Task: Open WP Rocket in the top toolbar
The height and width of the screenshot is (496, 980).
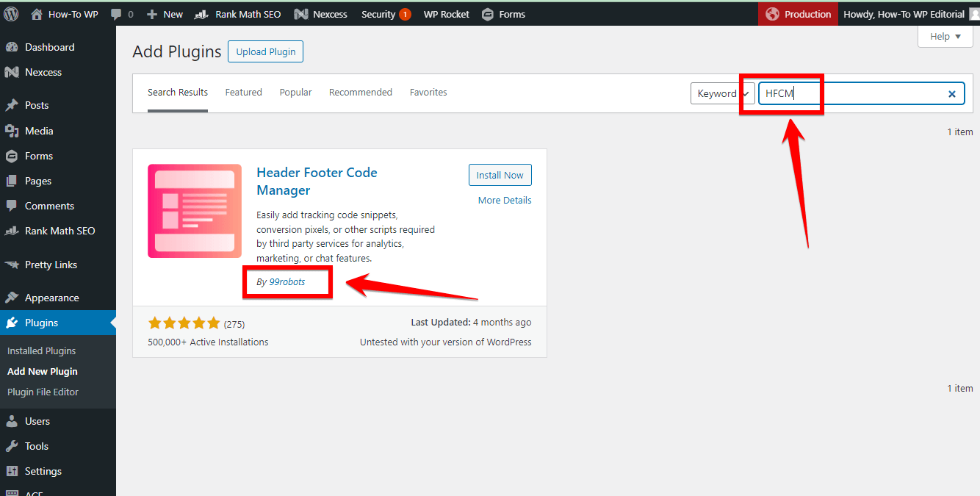Action: point(446,14)
